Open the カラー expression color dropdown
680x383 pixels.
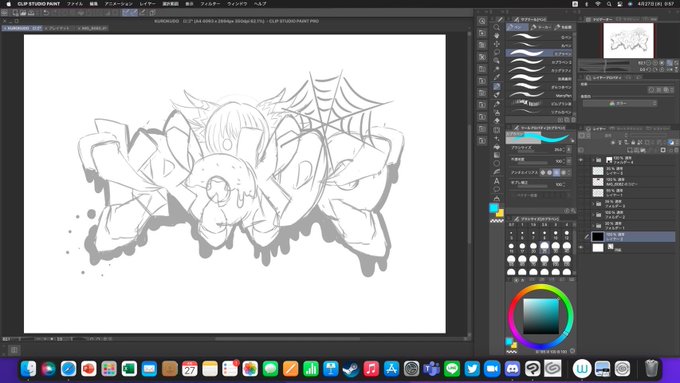pyautogui.click(x=619, y=103)
